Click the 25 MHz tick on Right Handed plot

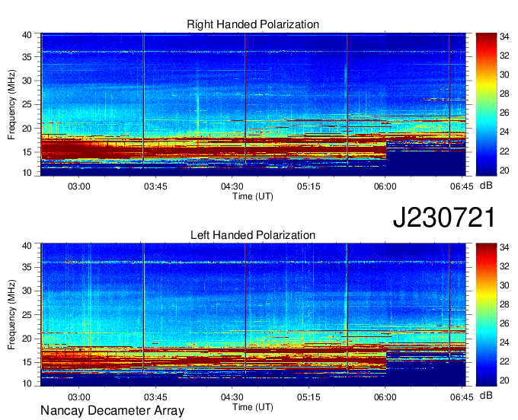[x=27, y=104]
